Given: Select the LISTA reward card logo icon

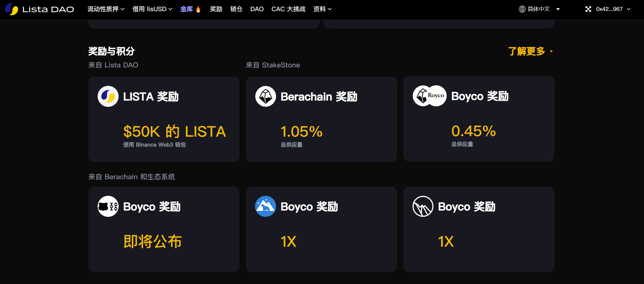Looking at the screenshot, I should point(108,96).
